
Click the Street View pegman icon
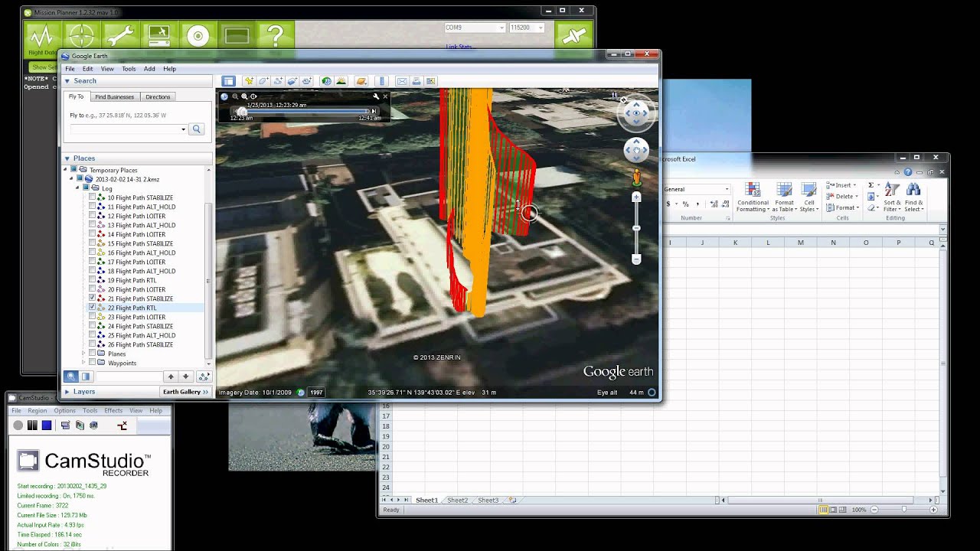point(636,178)
